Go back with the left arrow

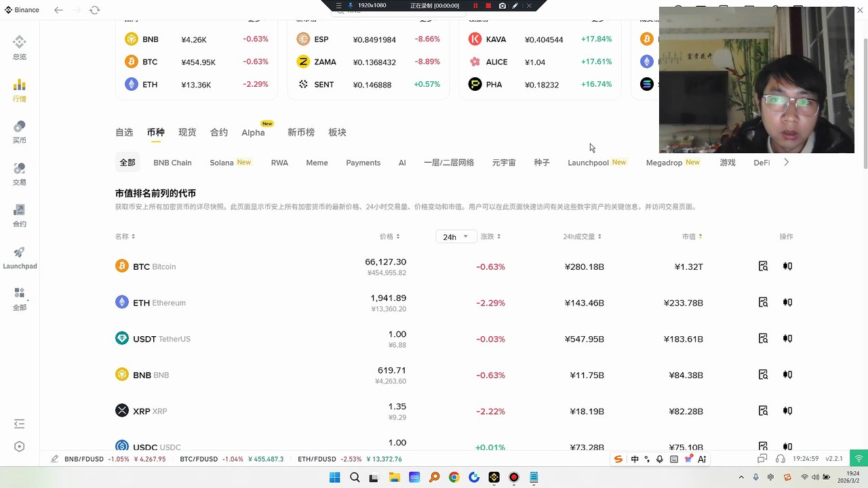(x=58, y=10)
